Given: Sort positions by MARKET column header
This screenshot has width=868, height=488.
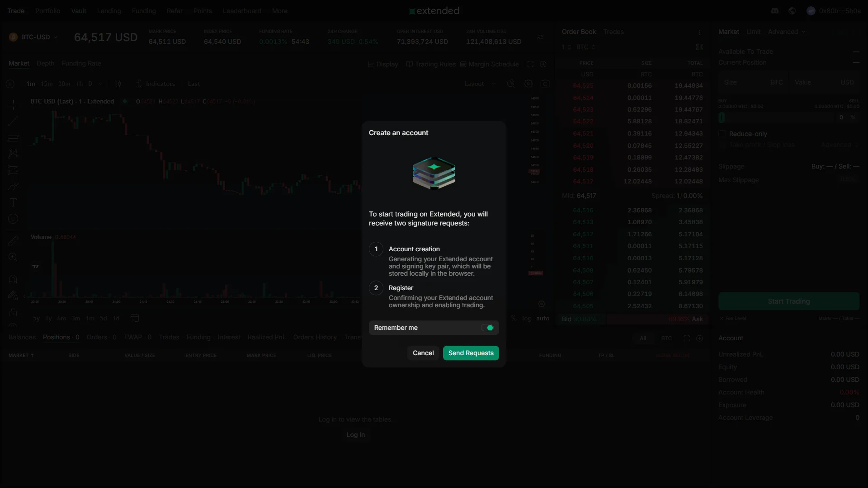Looking at the screenshot, I should [x=21, y=356].
